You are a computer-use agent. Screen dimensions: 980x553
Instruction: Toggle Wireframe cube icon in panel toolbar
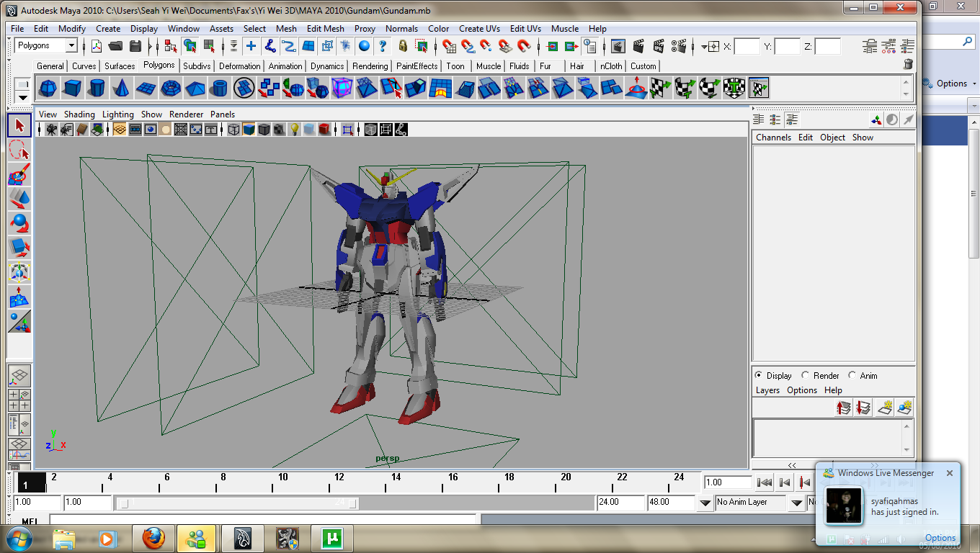(x=233, y=130)
